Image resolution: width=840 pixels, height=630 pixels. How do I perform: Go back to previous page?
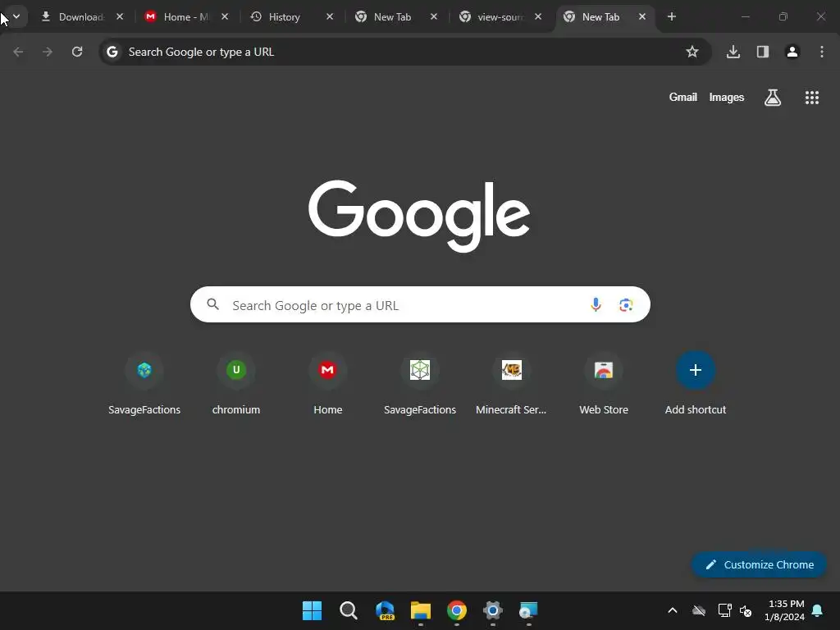[18, 52]
